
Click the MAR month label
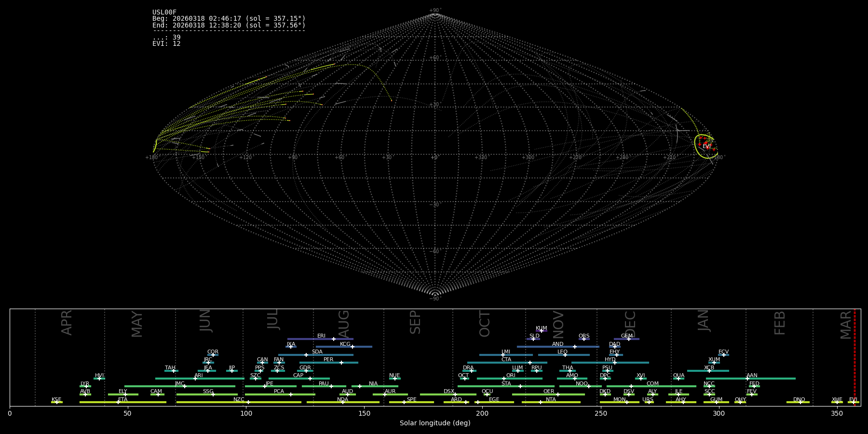coord(846,325)
